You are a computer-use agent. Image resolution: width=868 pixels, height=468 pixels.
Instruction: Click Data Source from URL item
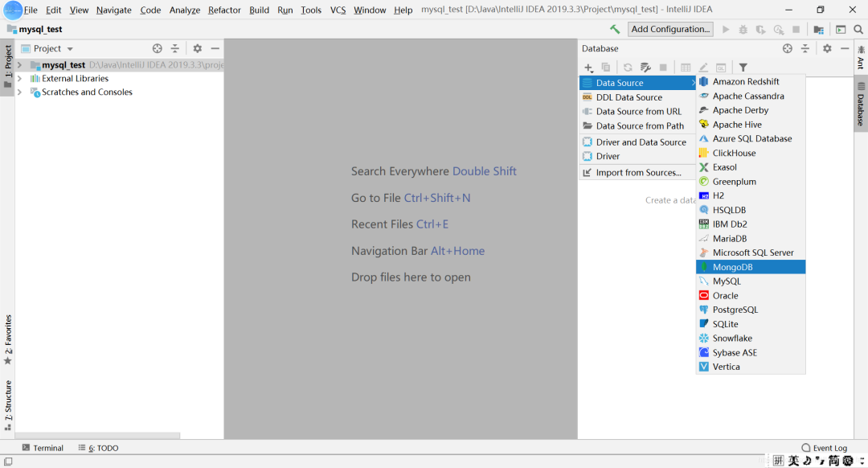637,111
